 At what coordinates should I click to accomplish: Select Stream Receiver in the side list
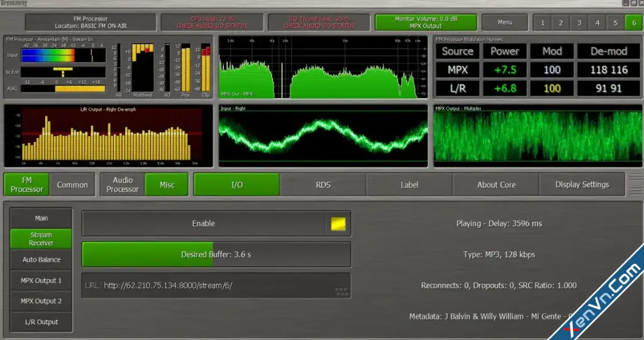pos(41,239)
